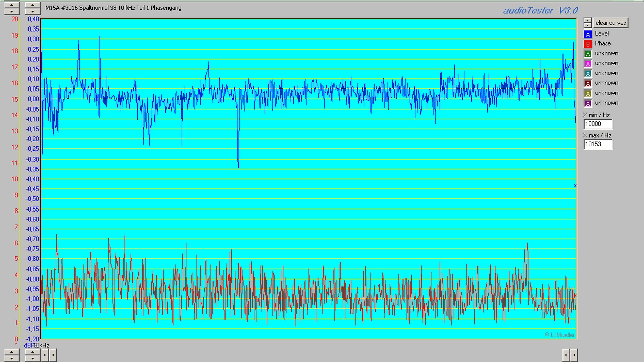Viewport: 644px width, 362px height.
Task: Click the olive unknown curve icon
Action: [588, 93]
